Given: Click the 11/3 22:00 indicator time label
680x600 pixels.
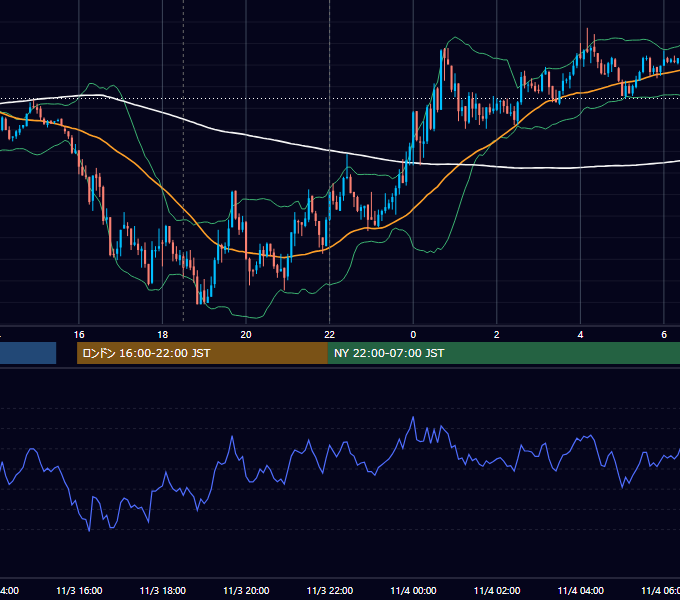Looking at the screenshot, I should click(330, 590).
